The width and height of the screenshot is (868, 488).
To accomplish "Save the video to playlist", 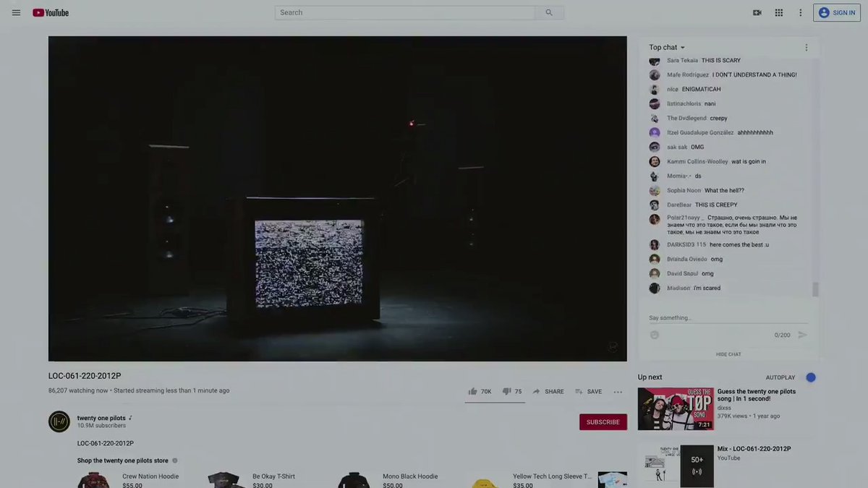I will (589, 391).
